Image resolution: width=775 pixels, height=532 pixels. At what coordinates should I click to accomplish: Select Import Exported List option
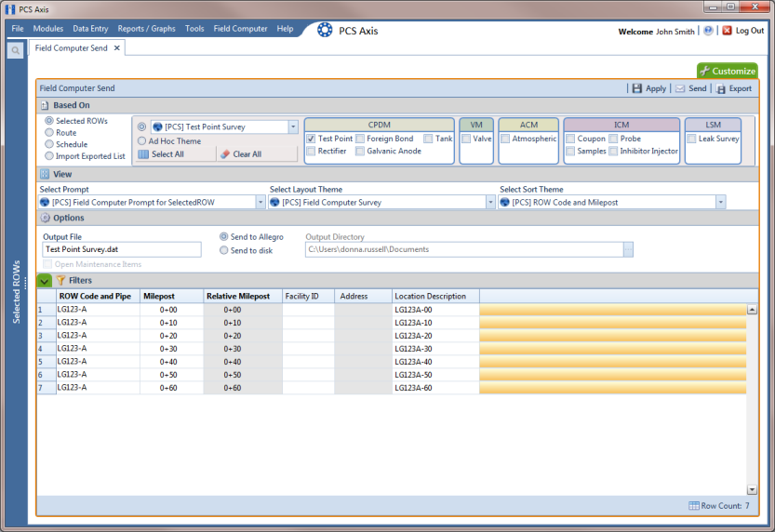tap(49, 156)
